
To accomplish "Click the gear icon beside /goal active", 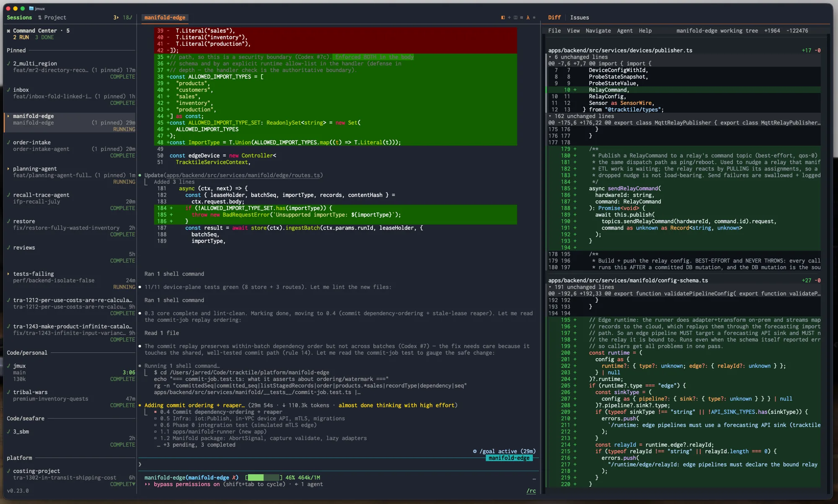I will 475,451.
